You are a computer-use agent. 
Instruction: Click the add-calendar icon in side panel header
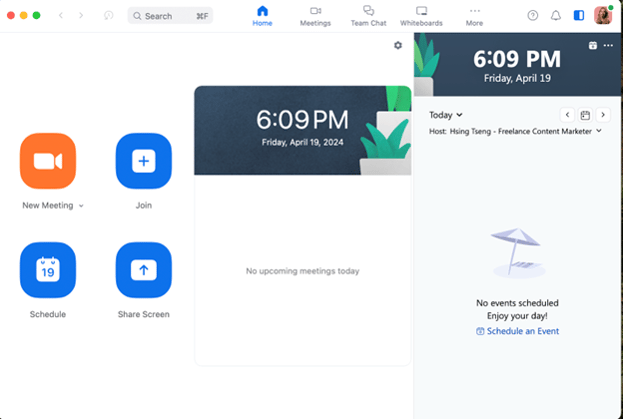point(592,45)
